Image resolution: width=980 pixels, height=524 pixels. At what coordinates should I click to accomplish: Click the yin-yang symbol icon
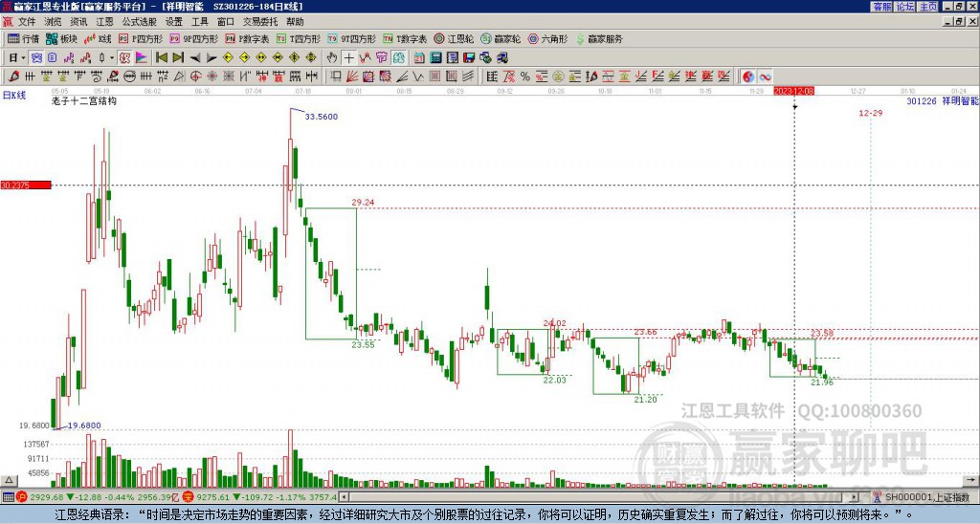(747, 76)
